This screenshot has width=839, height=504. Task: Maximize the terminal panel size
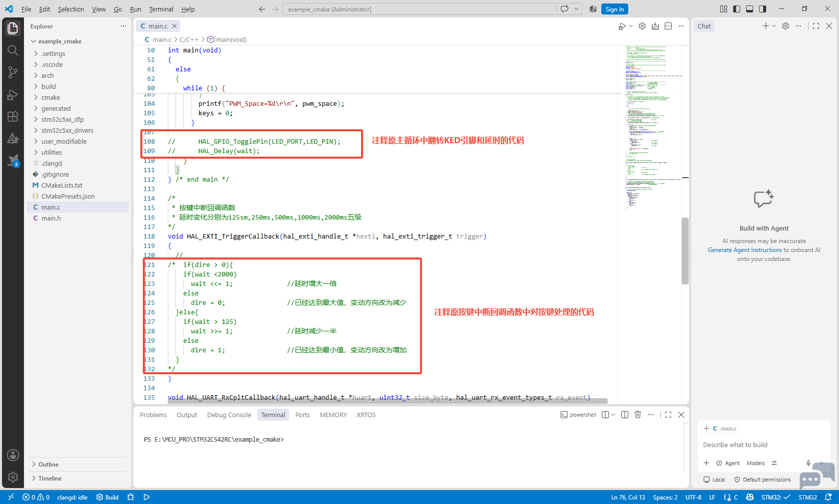point(668,415)
